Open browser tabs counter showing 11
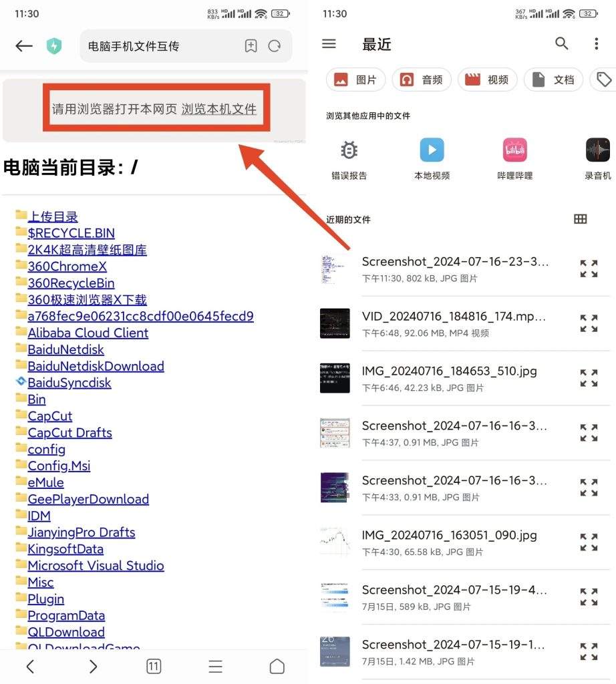The height and width of the screenshot is (684, 616). click(154, 666)
